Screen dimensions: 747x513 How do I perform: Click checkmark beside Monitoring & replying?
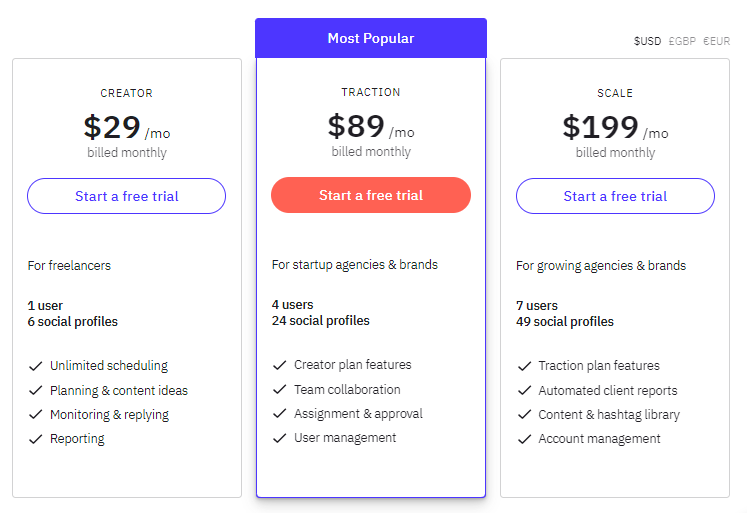pos(36,414)
